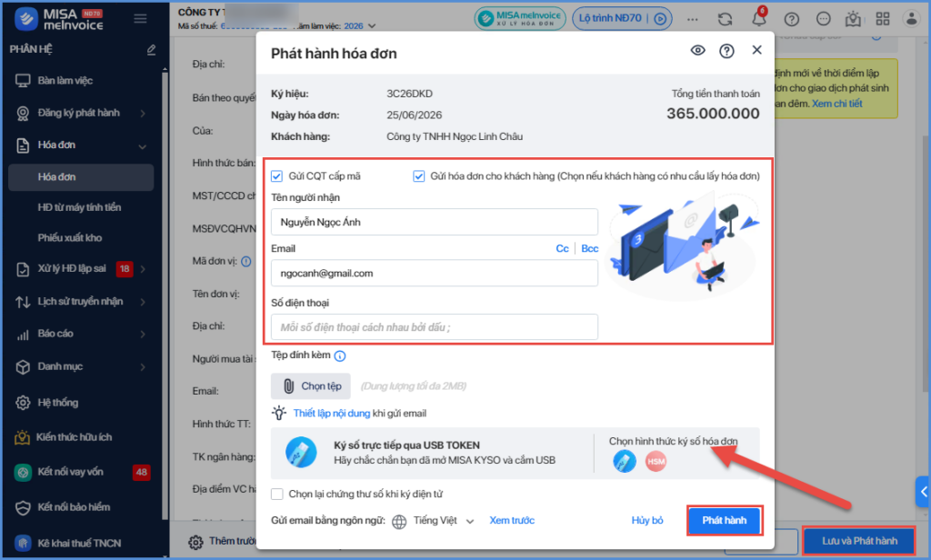
Task: Open Tiếng Việt language dropdown
Action: (x=444, y=521)
